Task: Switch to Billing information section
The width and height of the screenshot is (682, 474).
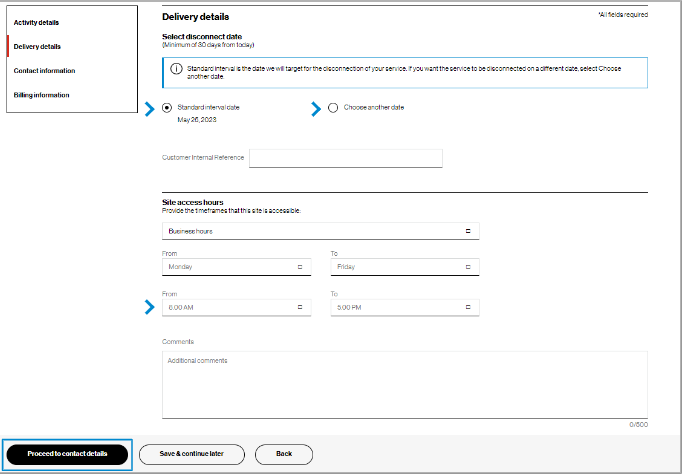Action: 42,95
